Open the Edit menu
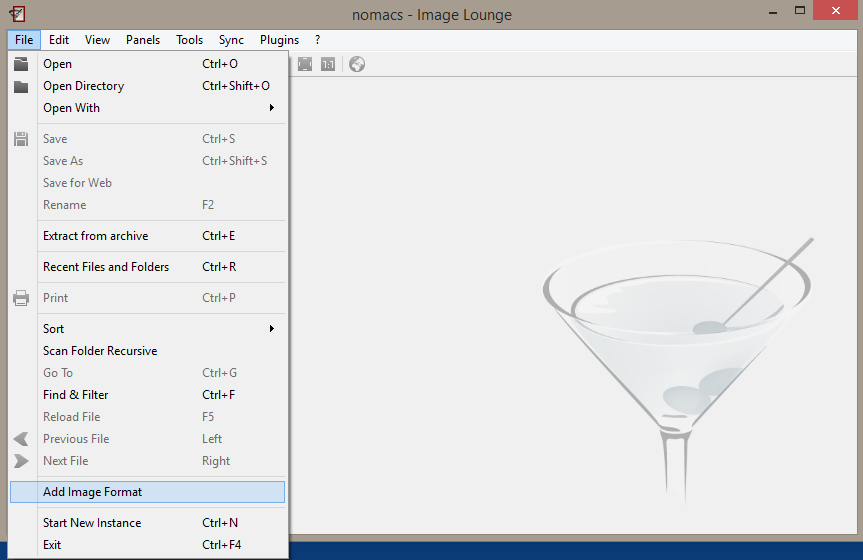The width and height of the screenshot is (863, 560). pos(58,40)
